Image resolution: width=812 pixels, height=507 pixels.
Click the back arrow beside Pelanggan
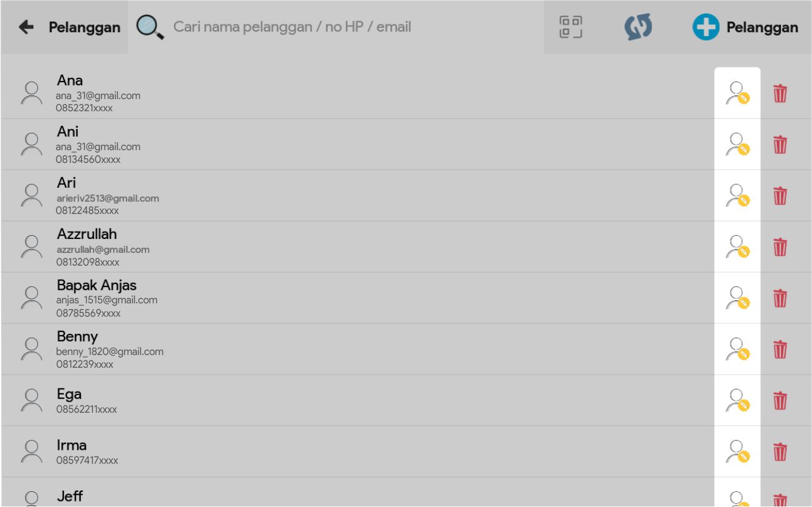(x=26, y=27)
